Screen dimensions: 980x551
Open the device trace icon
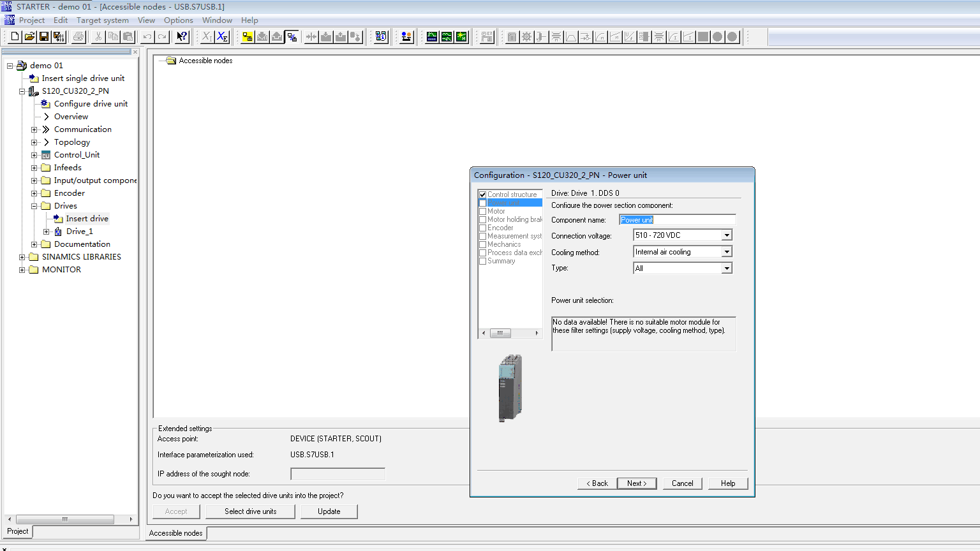[x=432, y=37]
